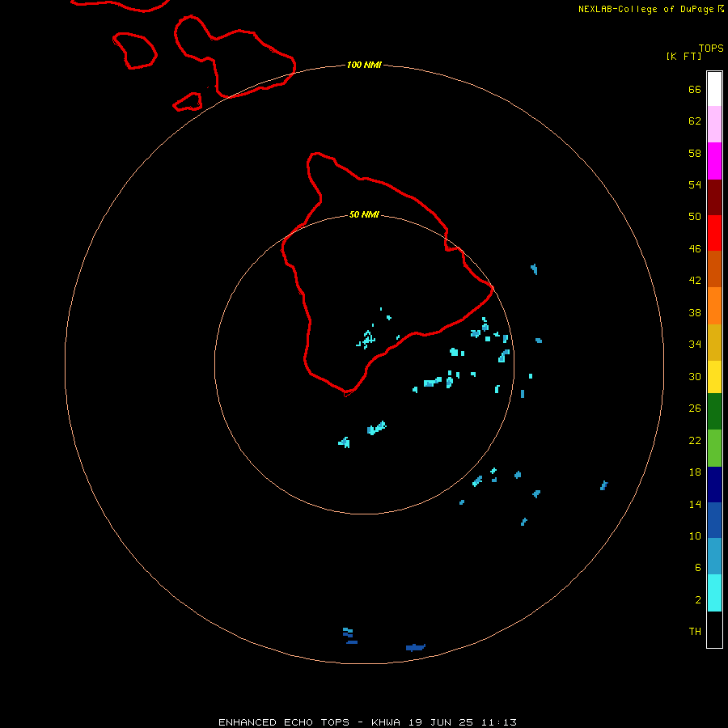Screen dimensions: 728x728
Task: Click the legend value "10"
Action: coord(695,535)
